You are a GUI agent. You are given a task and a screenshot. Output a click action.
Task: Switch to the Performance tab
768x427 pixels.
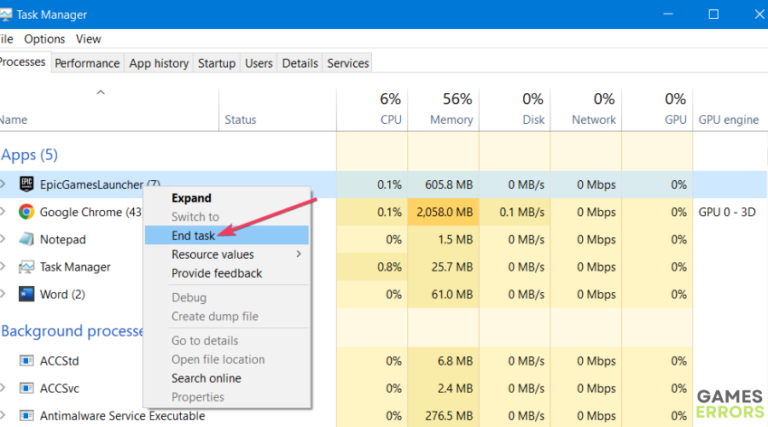pos(87,63)
